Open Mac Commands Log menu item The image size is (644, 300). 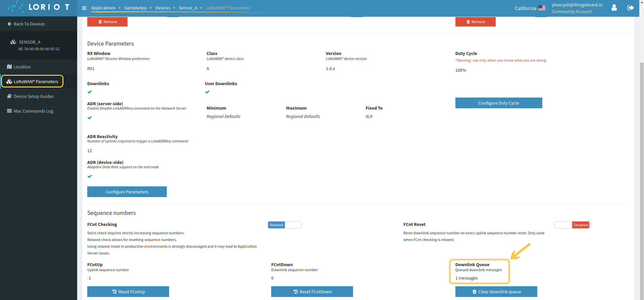pos(33,111)
